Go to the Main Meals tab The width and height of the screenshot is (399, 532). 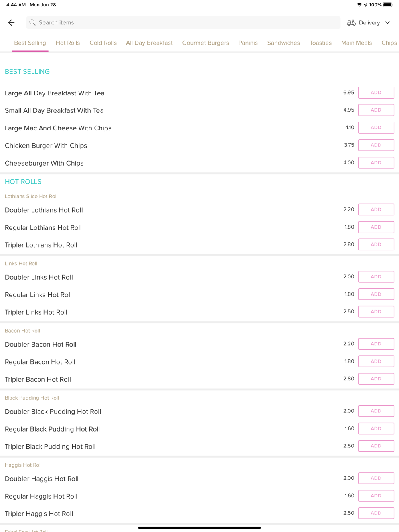(x=356, y=43)
